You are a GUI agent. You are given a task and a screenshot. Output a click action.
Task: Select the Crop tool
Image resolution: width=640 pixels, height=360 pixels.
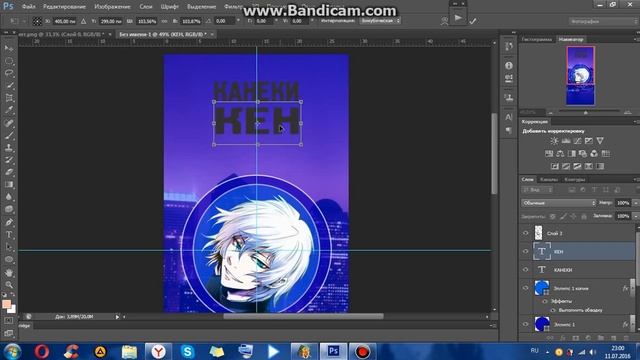(9, 98)
